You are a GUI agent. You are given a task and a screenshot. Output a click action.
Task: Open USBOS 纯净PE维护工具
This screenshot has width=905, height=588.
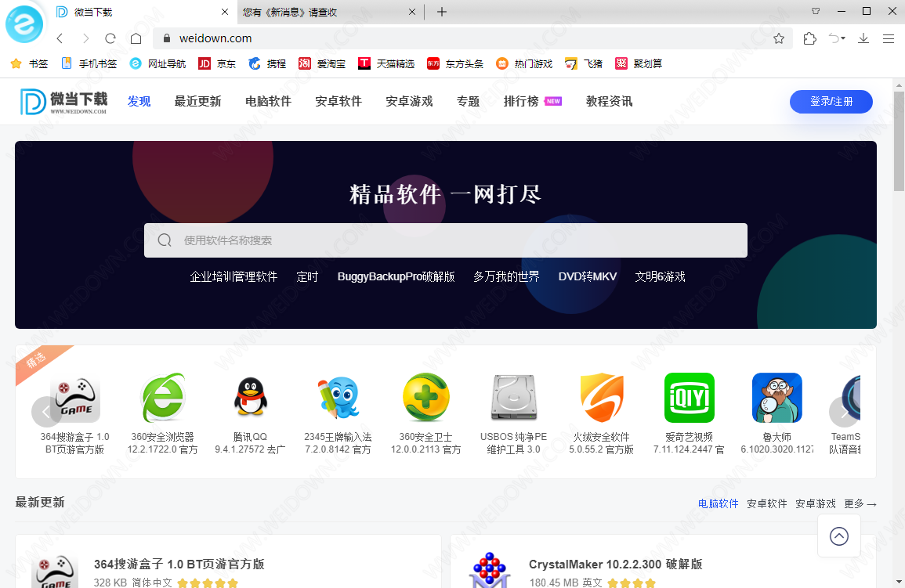point(514,414)
